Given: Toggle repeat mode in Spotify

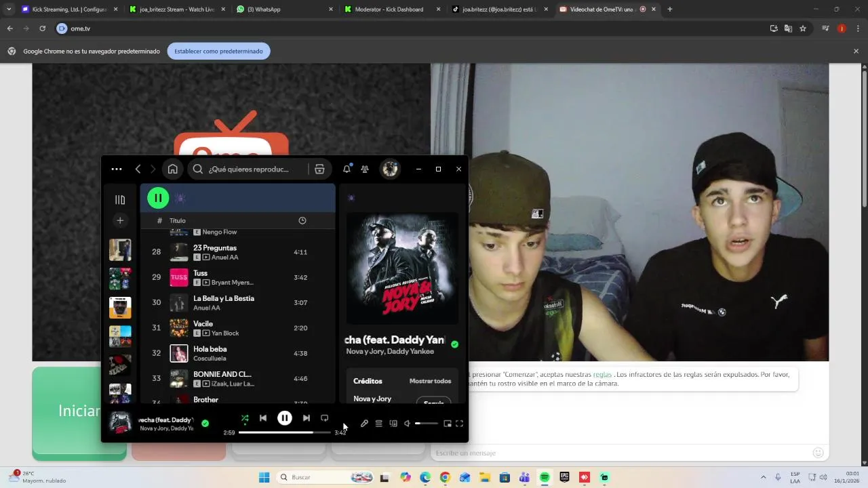Looking at the screenshot, I should coord(324,418).
